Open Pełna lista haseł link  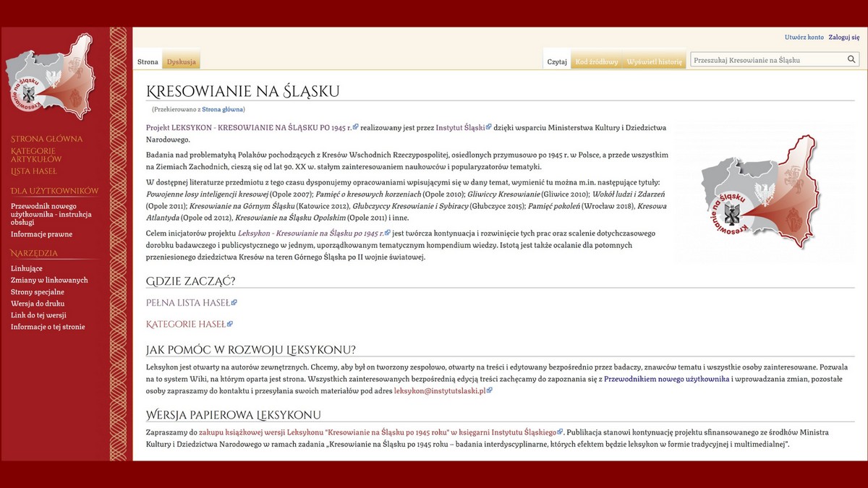(x=188, y=303)
